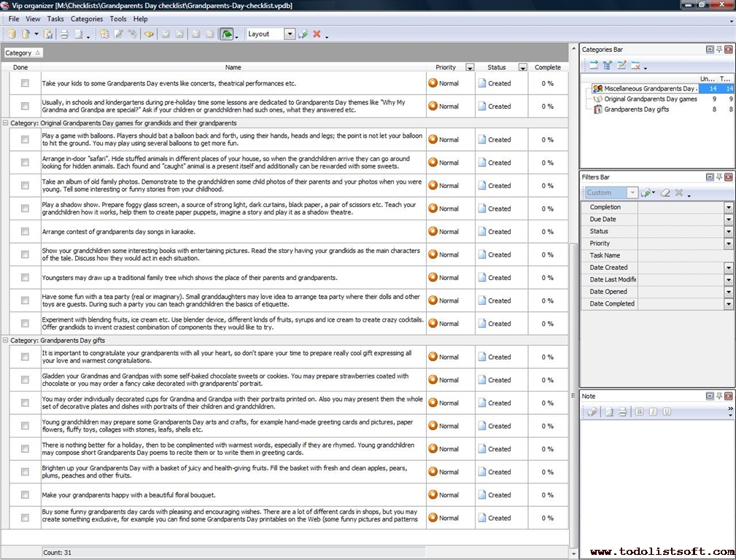Open the Tools menu
The width and height of the screenshot is (736, 560).
tap(117, 19)
